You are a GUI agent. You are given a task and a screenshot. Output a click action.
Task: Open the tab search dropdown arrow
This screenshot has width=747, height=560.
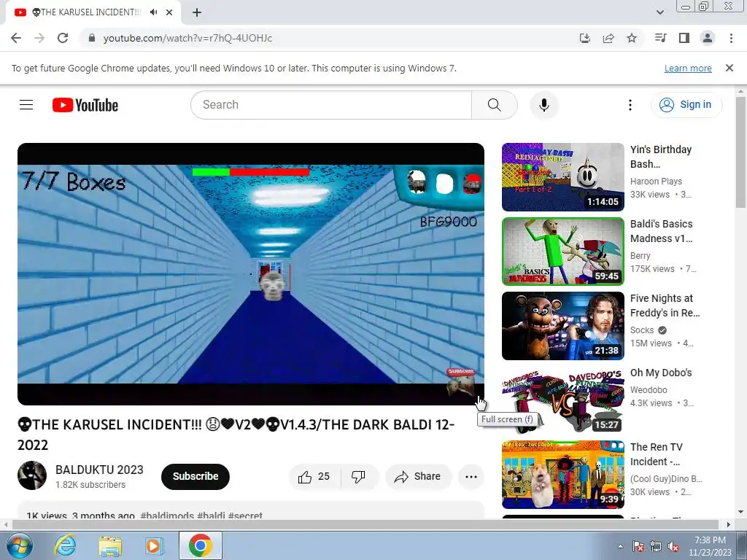(x=659, y=12)
